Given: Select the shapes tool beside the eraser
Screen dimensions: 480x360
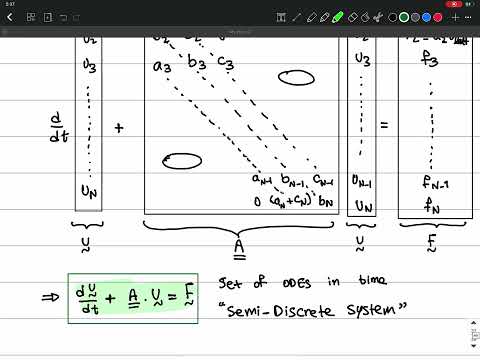Looking at the screenshot, I should tap(365, 17).
